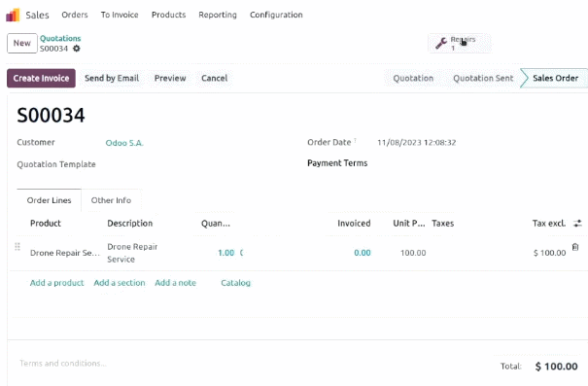This screenshot has height=386, width=588.
Task: Open the Reporting menu
Action: coord(218,15)
